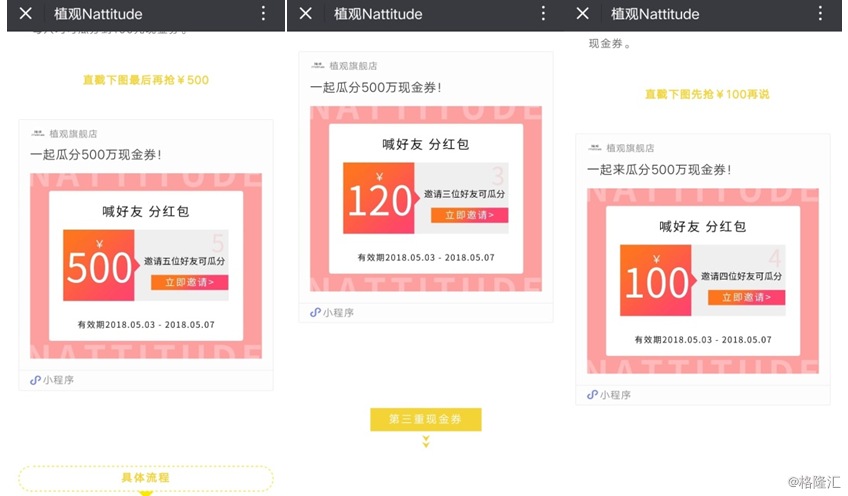Close the left 植观Nattitude page with X

coord(25,14)
